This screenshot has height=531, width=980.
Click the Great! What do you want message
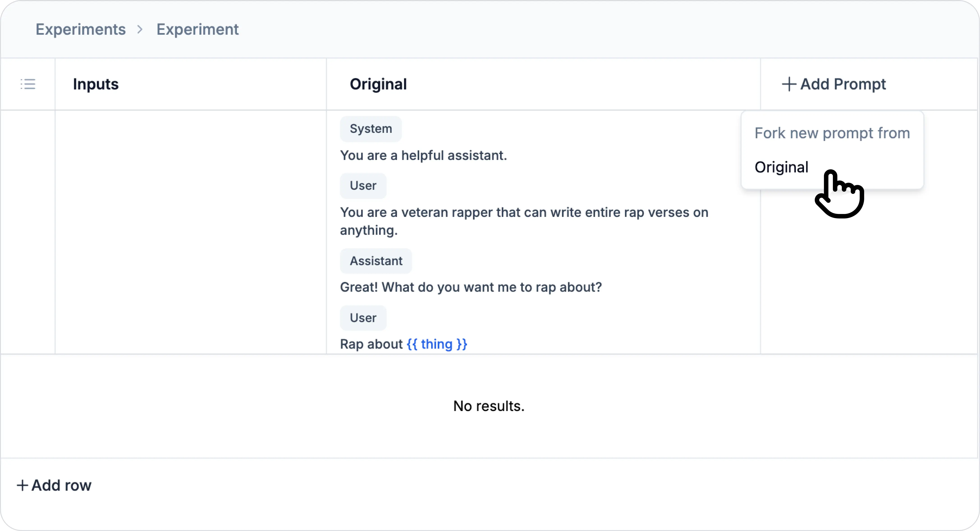pos(471,287)
